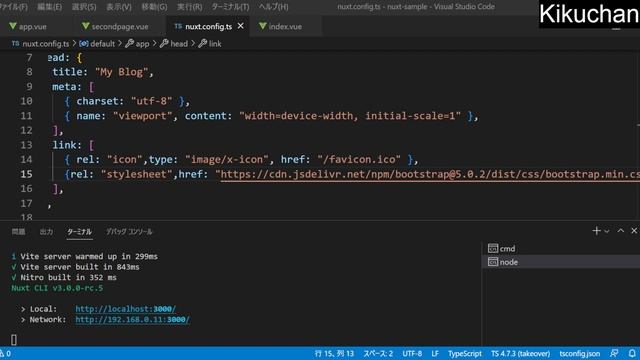Click the "utf-8" charset value
640x360 pixels.
tap(151, 101)
